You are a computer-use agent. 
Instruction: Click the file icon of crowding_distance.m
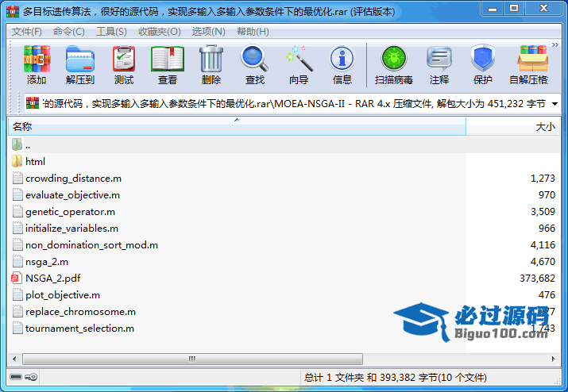(17, 178)
